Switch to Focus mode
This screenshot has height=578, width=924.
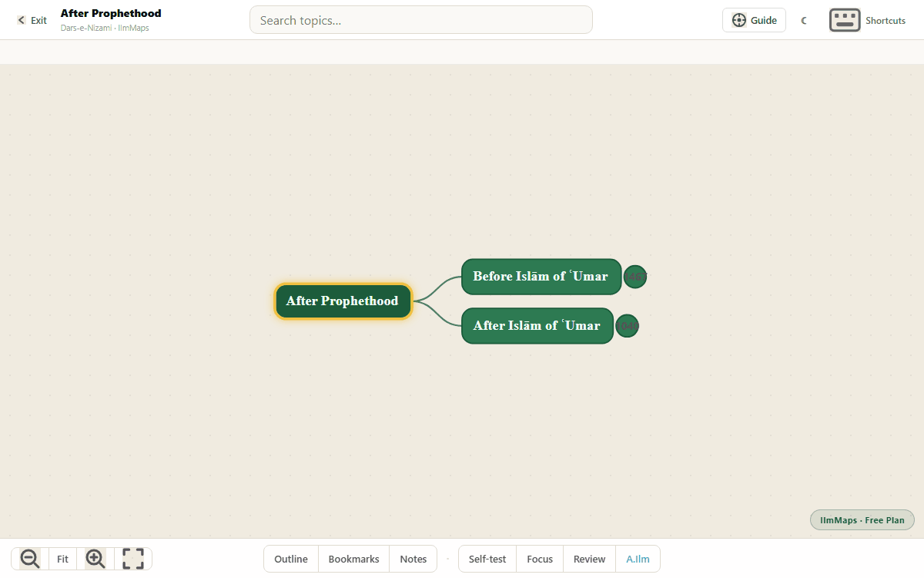(x=540, y=559)
